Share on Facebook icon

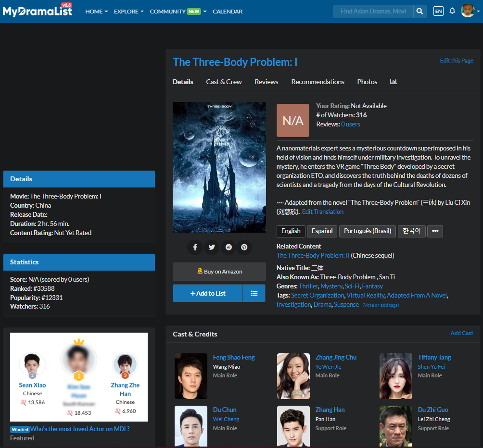click(195, 247)
